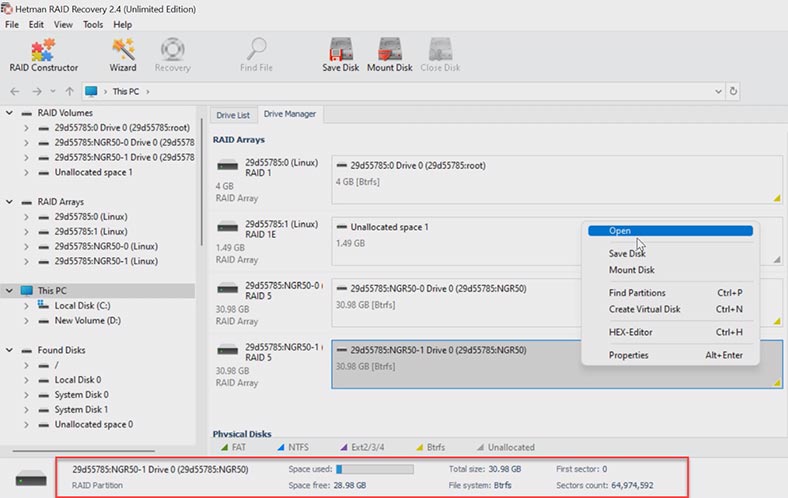Select Unallocated space 0 in tree
788x498 pixels.
pos(93,425)
